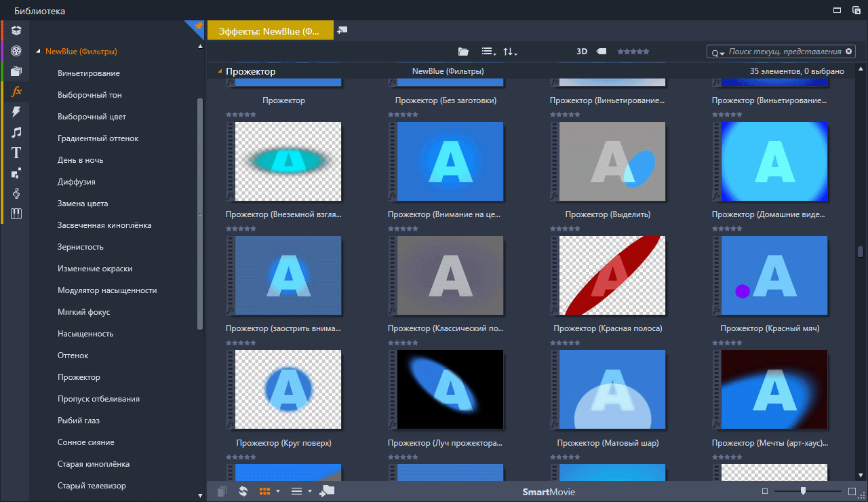Select Изменение окраски filter
The image size is (868, 502).
[95, 269]
